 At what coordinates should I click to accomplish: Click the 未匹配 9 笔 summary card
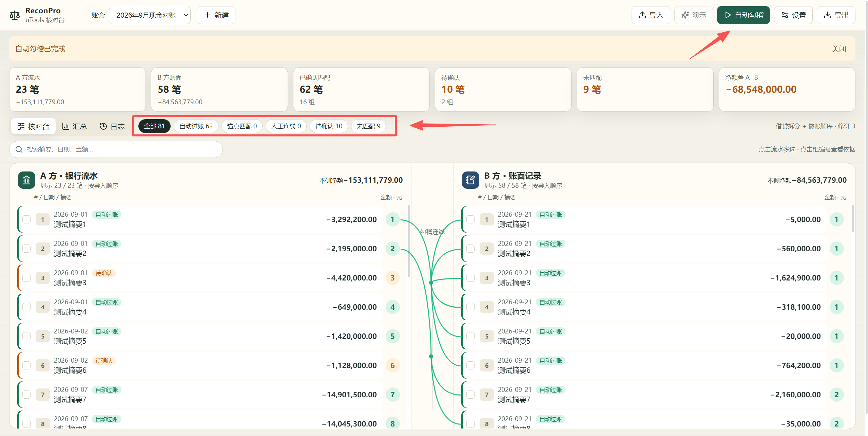tap(645, 89)
